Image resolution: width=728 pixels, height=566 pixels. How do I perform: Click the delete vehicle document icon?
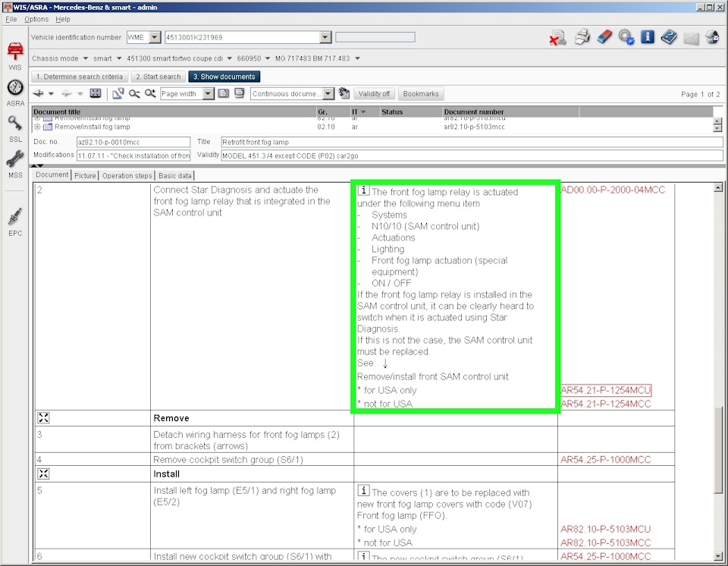click(557, 38)
